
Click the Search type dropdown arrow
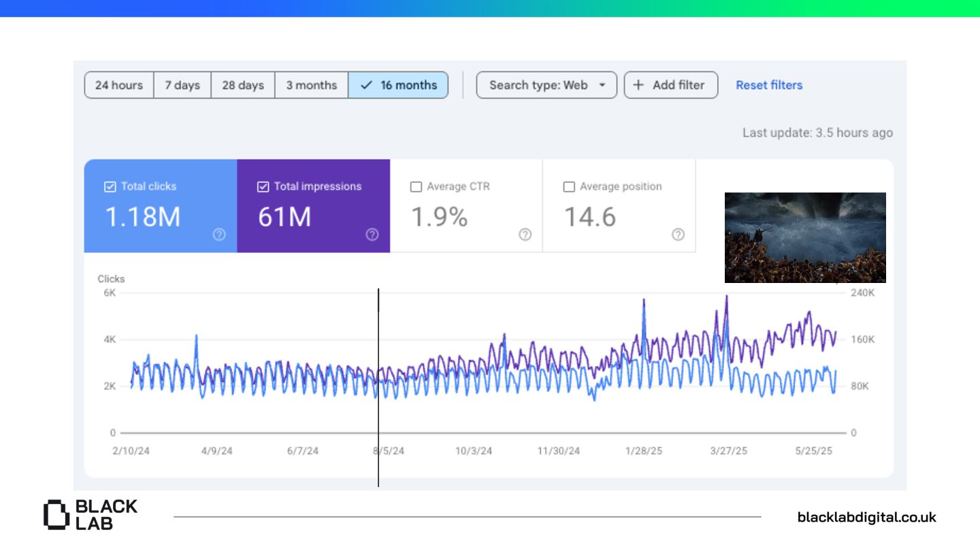point(602,85)
